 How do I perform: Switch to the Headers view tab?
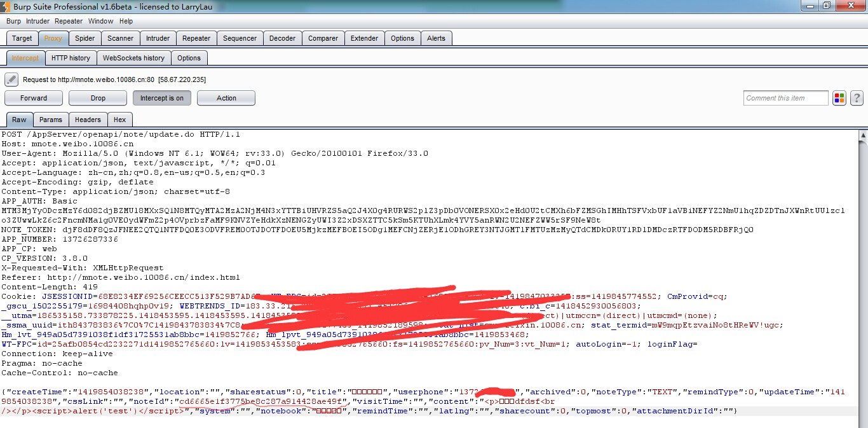pos(88,120)
